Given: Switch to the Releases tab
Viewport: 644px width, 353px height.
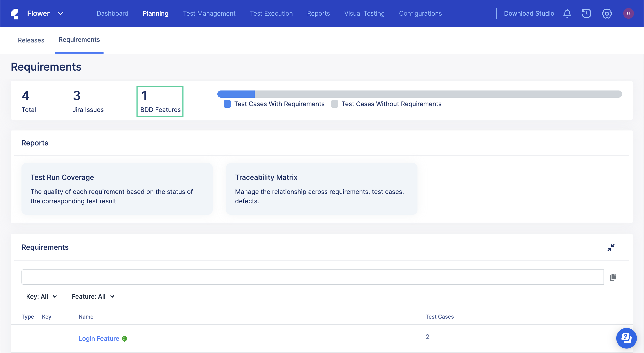Looking at the screenshot, I should (x=31, y=40).
